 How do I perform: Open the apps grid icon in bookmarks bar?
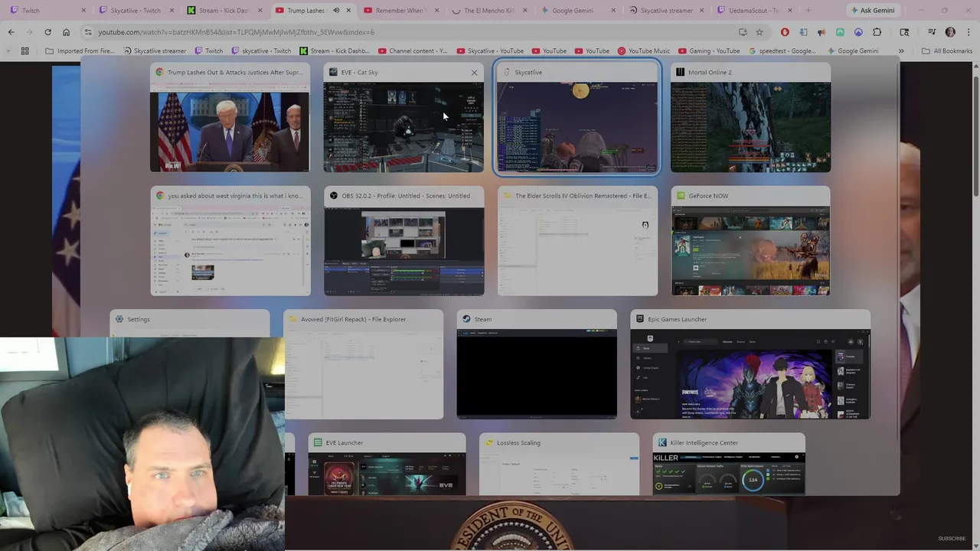24,51
